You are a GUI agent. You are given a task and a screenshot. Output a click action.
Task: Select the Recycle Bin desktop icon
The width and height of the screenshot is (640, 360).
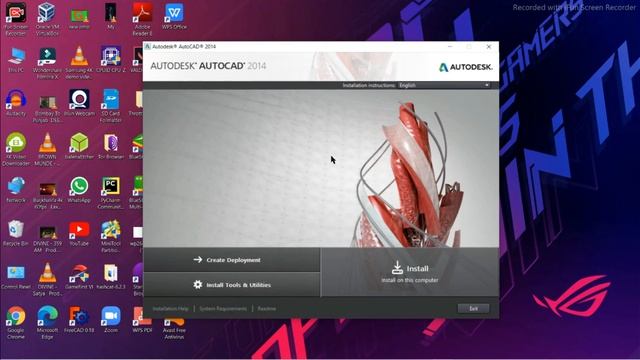pos(16,233)
